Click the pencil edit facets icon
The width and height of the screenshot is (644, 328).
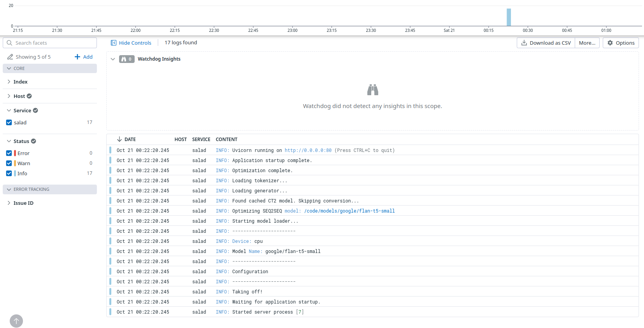point(10,57)
